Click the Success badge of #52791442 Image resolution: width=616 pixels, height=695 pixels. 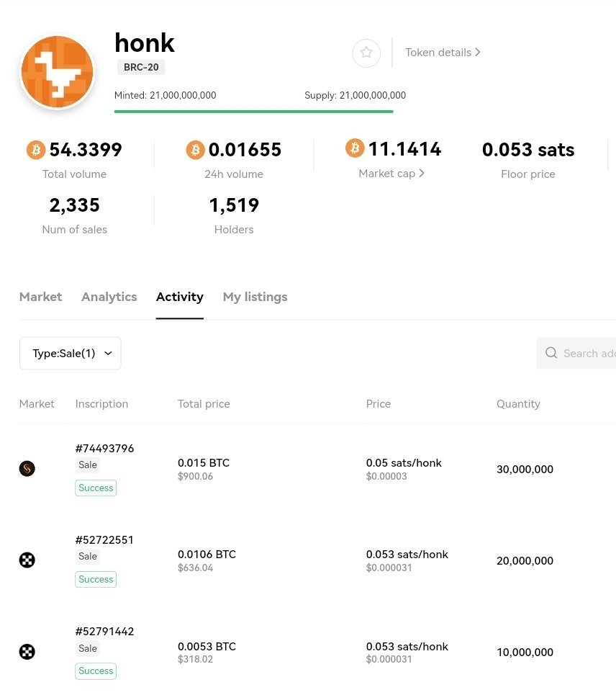click(x=96, y=671)
